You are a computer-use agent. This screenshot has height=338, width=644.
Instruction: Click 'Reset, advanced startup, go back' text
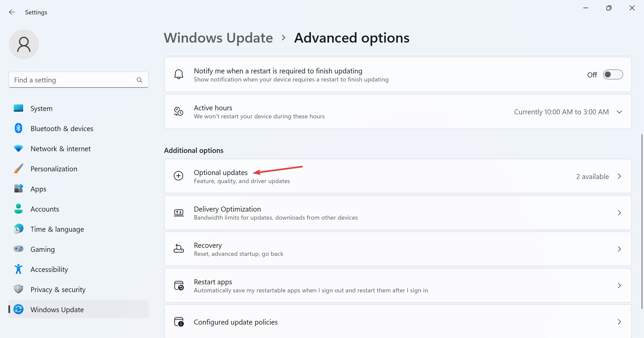click(x=238, y=254)
